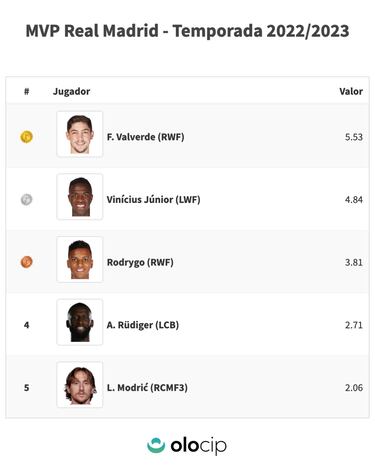Select the F. Valverde (RWF) name

(145, 137)
